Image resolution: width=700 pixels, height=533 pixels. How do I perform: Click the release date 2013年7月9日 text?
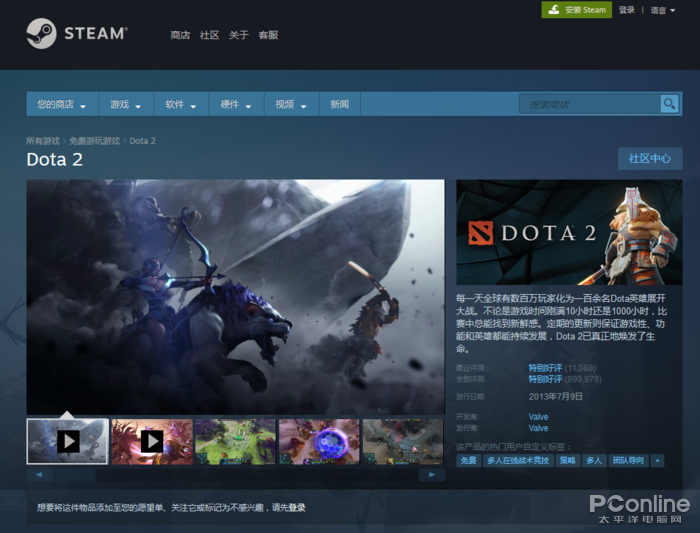(x=555, y=396)
